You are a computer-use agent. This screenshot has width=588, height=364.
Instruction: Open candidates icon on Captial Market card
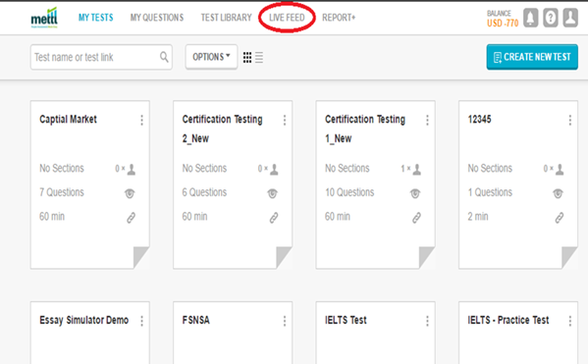(x=132, y=170)
